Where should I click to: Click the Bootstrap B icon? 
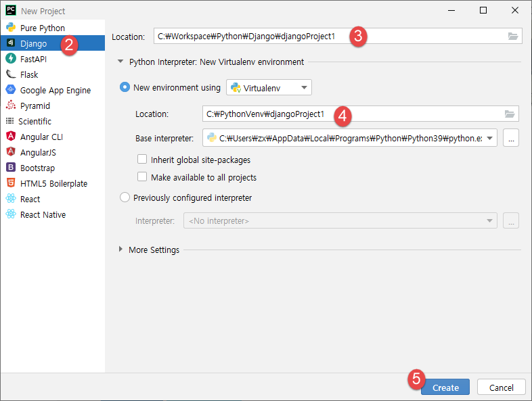click(11, 167)
